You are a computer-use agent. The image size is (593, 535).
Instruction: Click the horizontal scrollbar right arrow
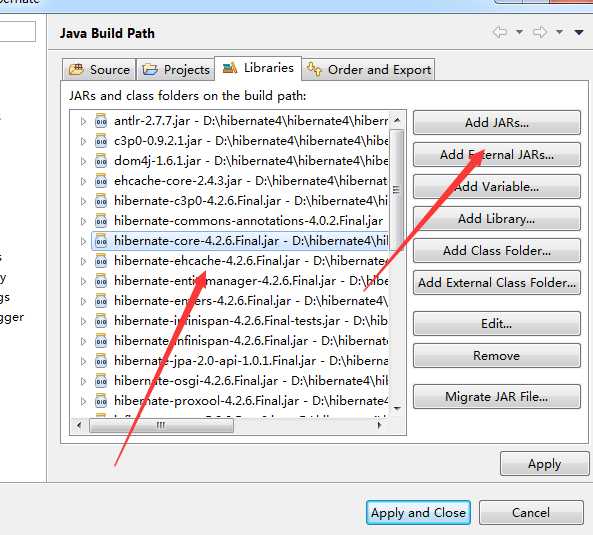pos(379,425)
